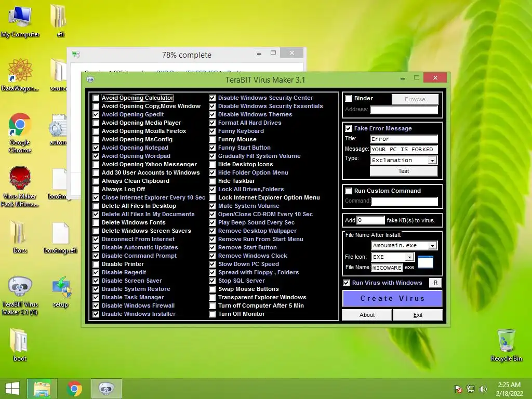Viewport: 532px width, 399px height.
Task: Select the TeraBIT Virus Maker 3.1 (1) desktop icon
Action: [20, 295]
